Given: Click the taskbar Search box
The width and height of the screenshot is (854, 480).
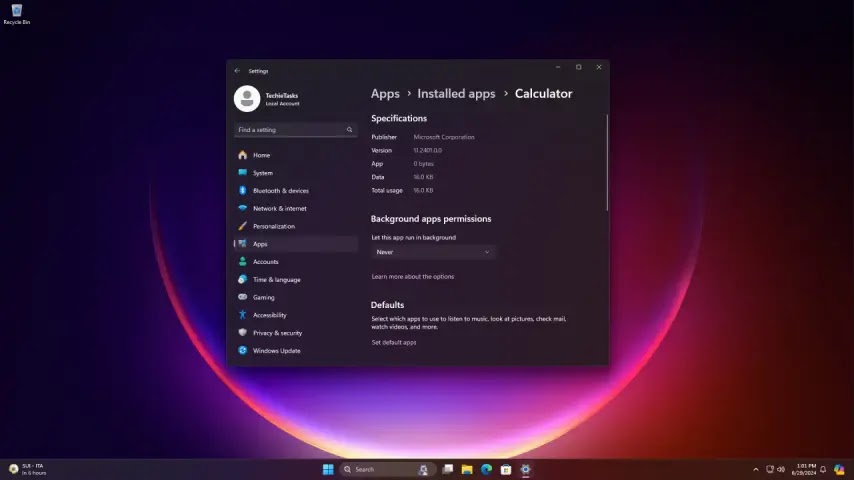Looking at the screenshot, I should tap(387, 469).
